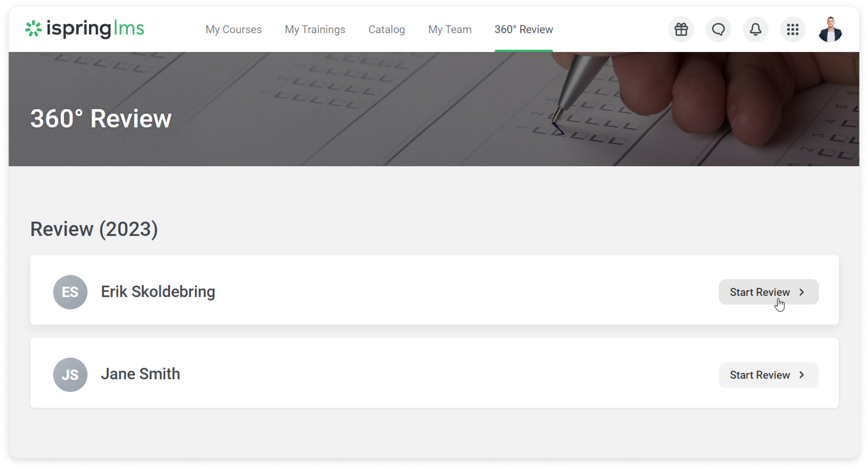Open the chat messages icon

click(x=718, y=29)
